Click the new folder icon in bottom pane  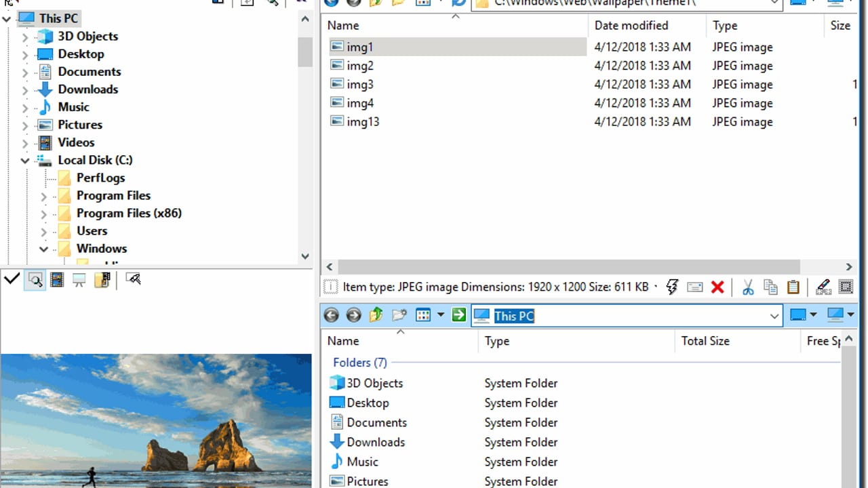click(x=399, y=314)
